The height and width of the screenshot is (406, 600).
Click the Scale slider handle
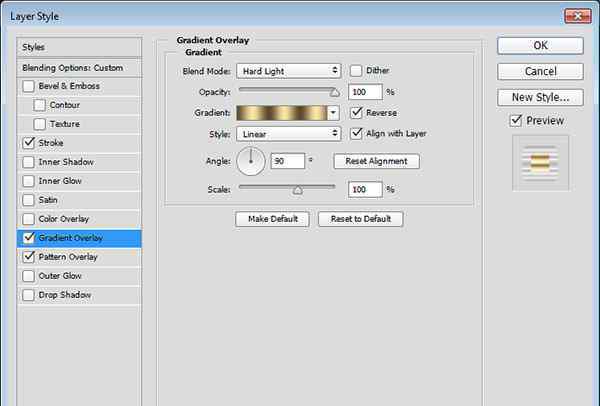(x=298, y=190)
